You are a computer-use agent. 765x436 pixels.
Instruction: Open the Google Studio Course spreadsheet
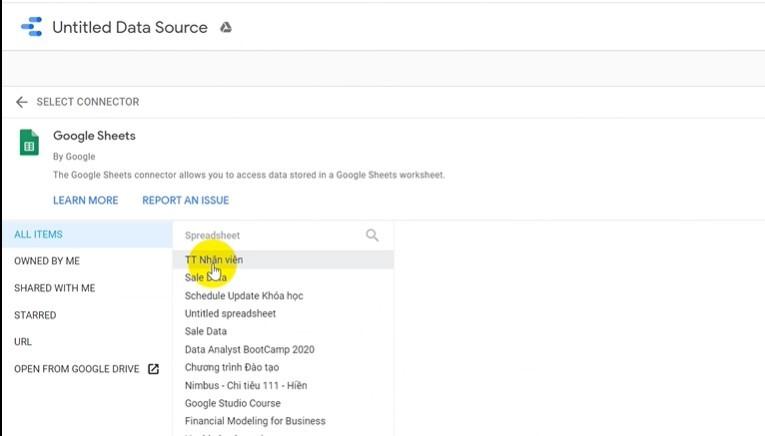pyautogui.click(x=233, y=403)
